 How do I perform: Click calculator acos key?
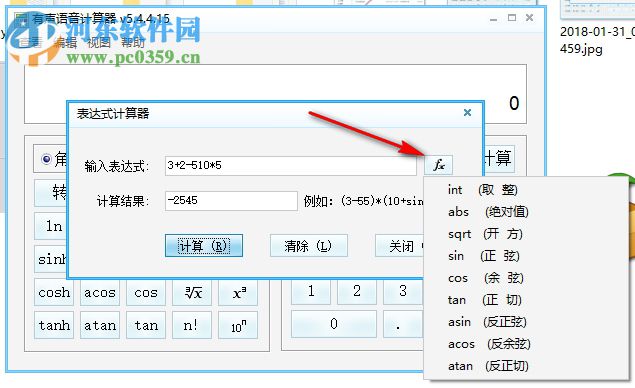100,292
